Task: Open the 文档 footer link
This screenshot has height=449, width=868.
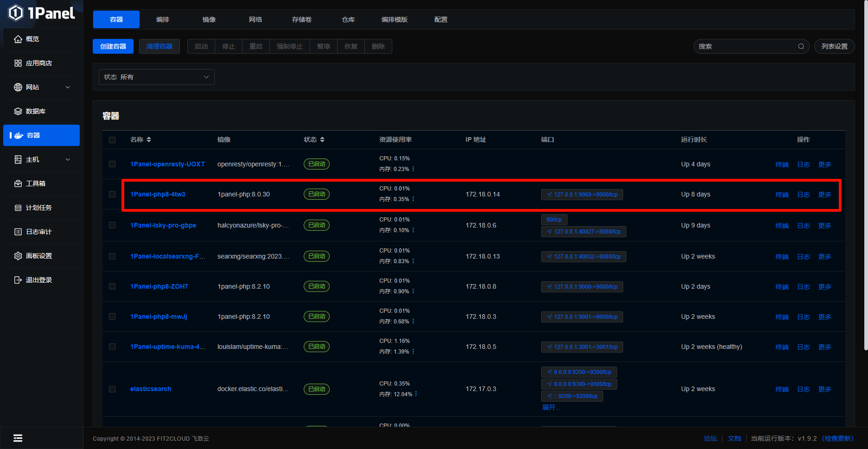Action: (x=734, y=438)
